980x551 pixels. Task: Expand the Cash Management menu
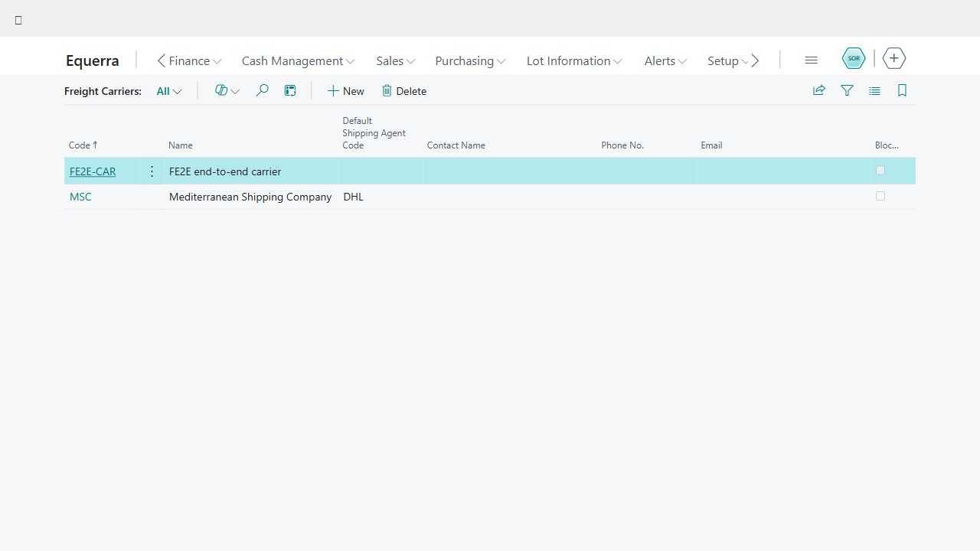(298, 60)
